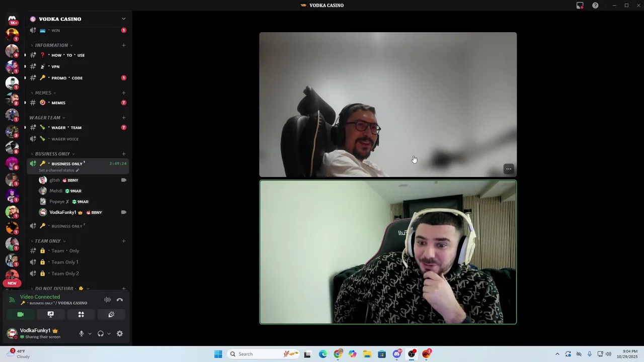The width and height of the screenshot is (644, 362).
Task: Mute the microphone
Action: (x=81, y=333)
